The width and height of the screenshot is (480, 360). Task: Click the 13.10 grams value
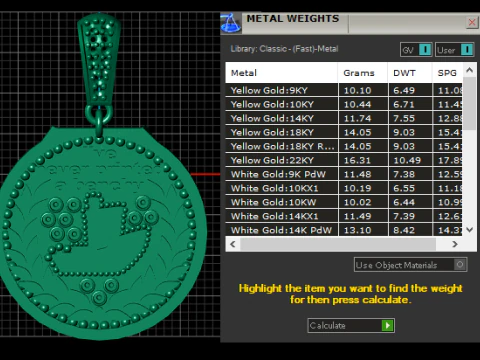[x=357, y=230]
